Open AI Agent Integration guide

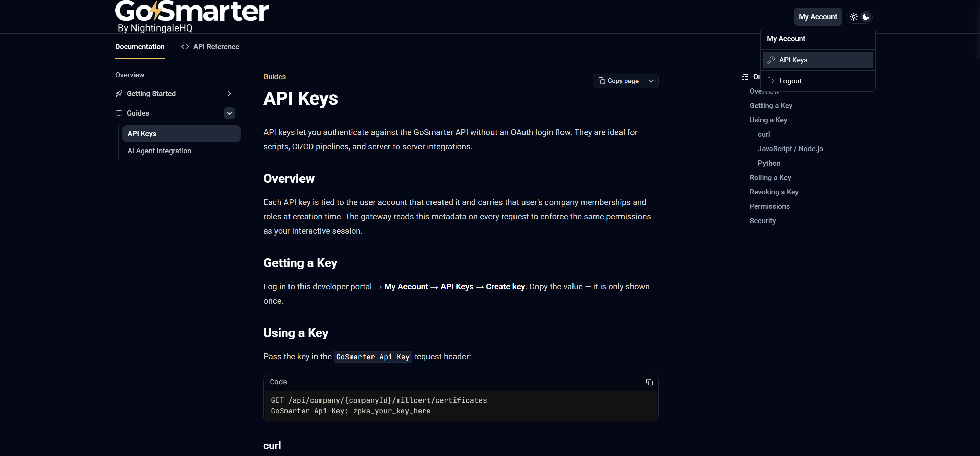pos(160,151)
